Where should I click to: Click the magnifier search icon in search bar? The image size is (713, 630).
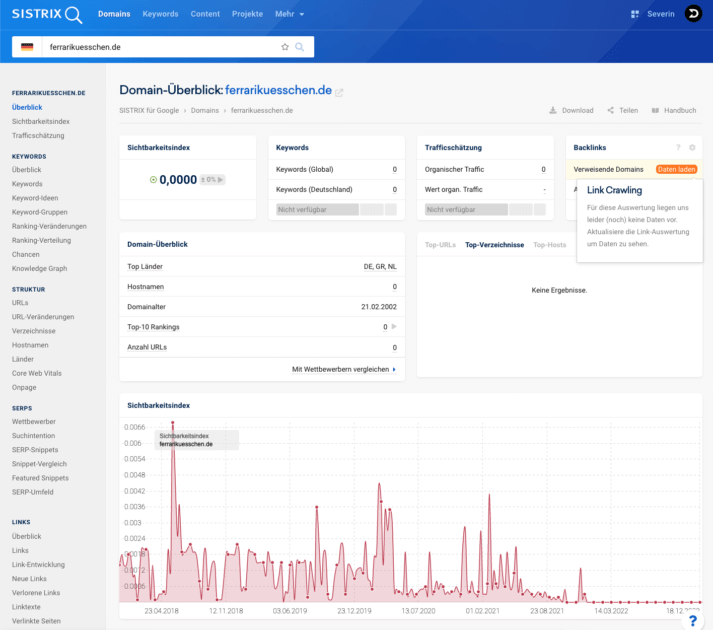coord(301,47)
